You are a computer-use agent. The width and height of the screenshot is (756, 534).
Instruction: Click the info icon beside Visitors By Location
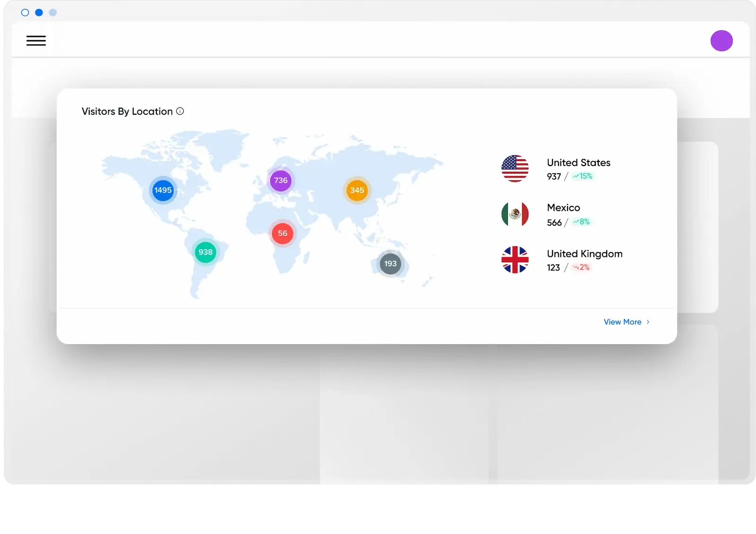tap(180, 111)
